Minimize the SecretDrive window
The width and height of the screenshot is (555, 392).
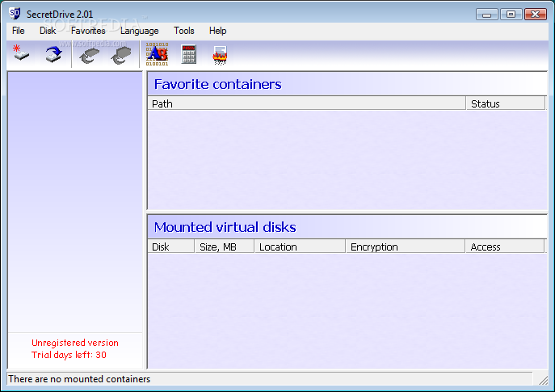[487, 15]
